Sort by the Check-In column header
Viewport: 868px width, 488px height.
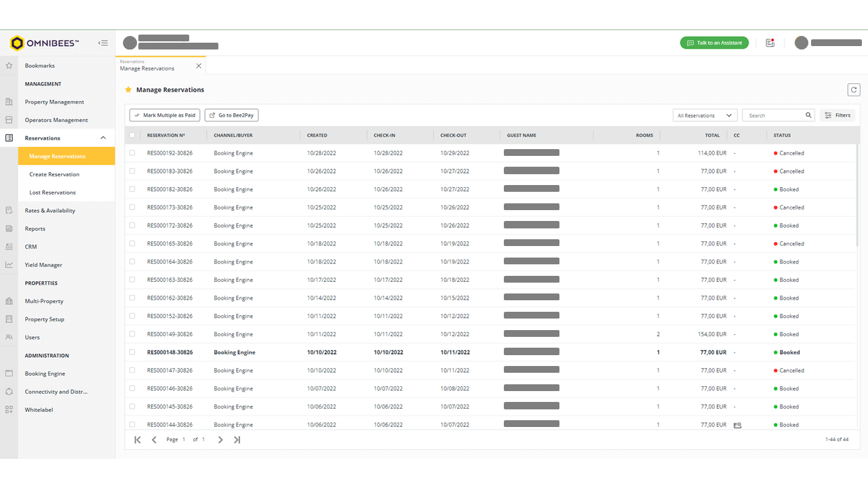tap(384, 135)
